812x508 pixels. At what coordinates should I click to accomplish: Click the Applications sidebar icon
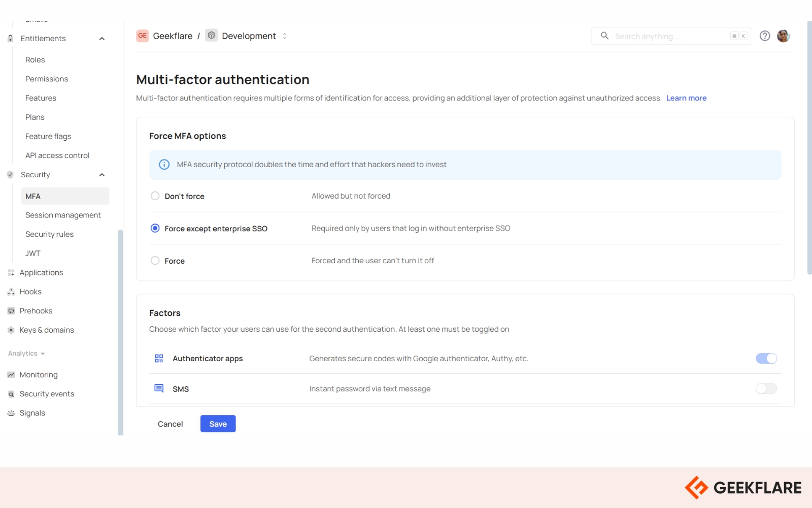pos(11,272)
